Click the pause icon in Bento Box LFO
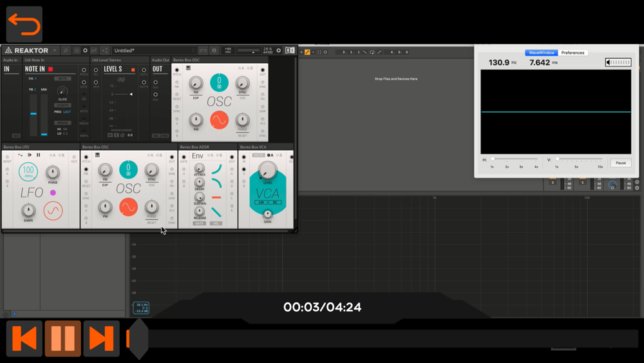 click(39, 155)
